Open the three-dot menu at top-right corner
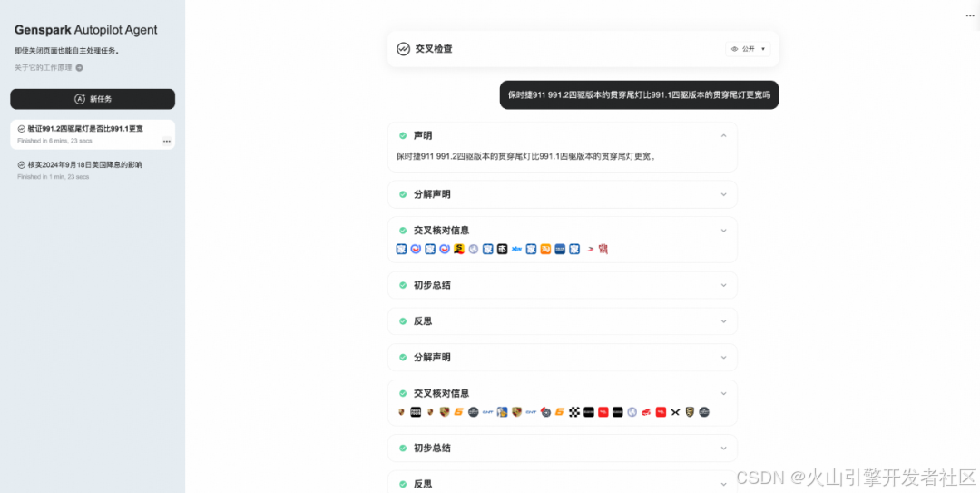Viewport: 980px width, 493px height. tap(970, 15)
